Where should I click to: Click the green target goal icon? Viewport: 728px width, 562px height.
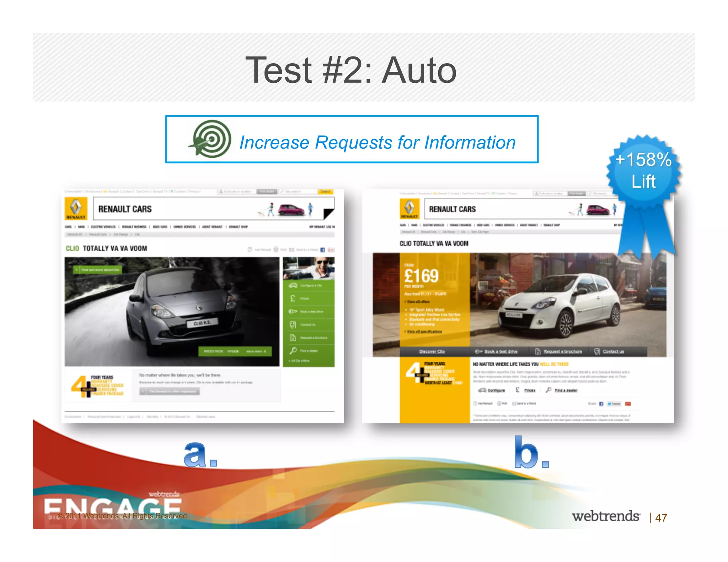(x=210, y=139)
